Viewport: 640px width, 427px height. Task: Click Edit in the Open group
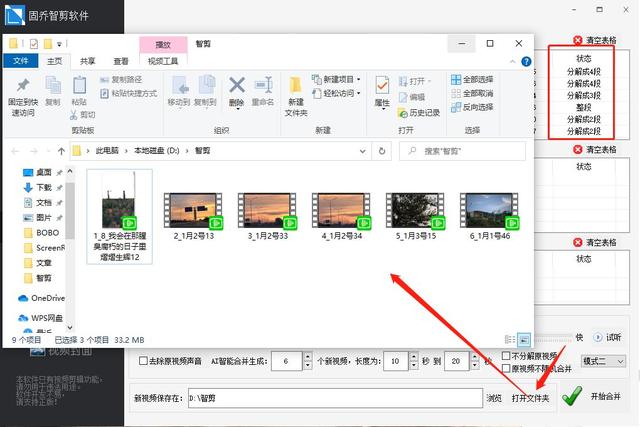click(x=411, y=97)
